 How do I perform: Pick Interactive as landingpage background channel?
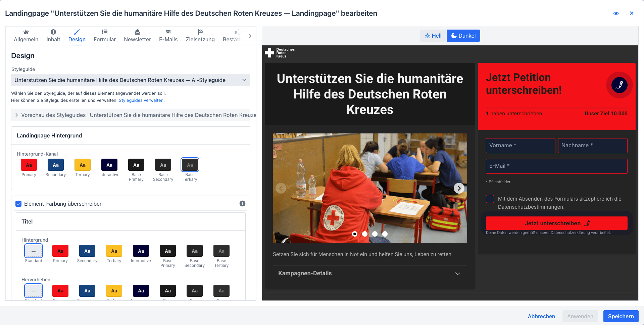coord(109,165)
